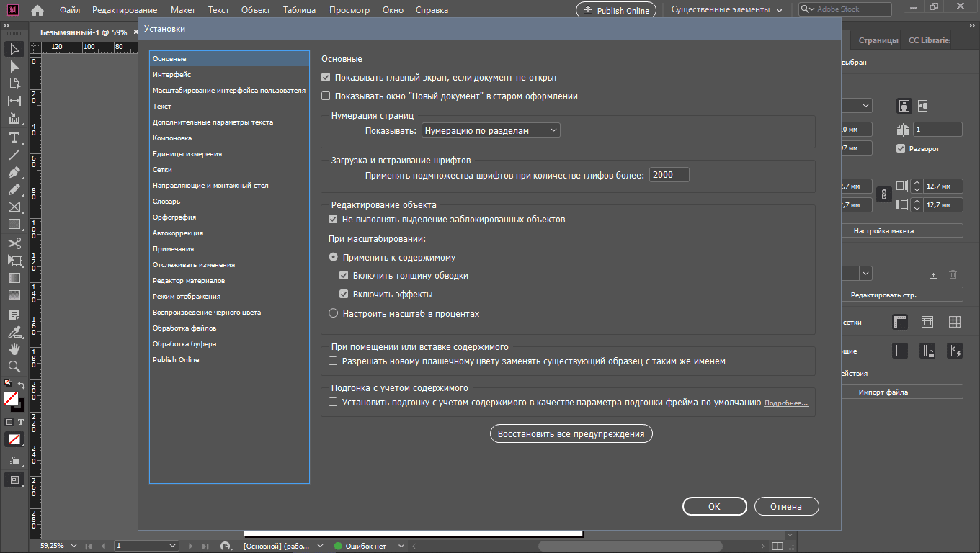Viewport: 980px width, 553px height.
Task: Click the delete page trash icon
Action: coord(953,274)
